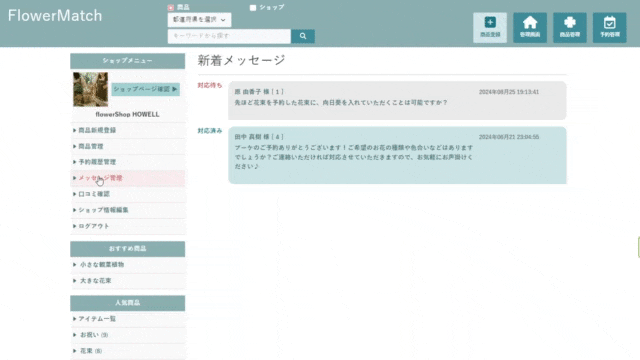Focus the keyword search input field
This screenshot has height=360, width=640.
[x=229, y=36]
